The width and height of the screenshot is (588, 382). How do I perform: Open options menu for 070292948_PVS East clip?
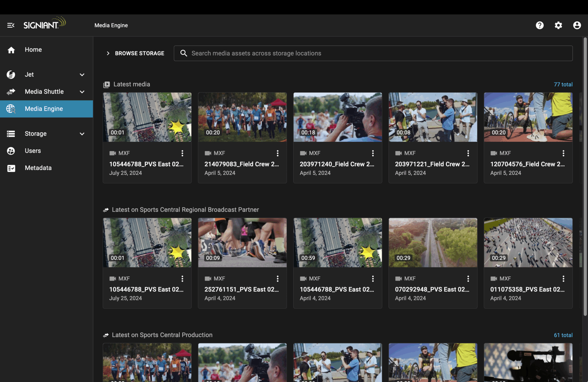point(468,278)
